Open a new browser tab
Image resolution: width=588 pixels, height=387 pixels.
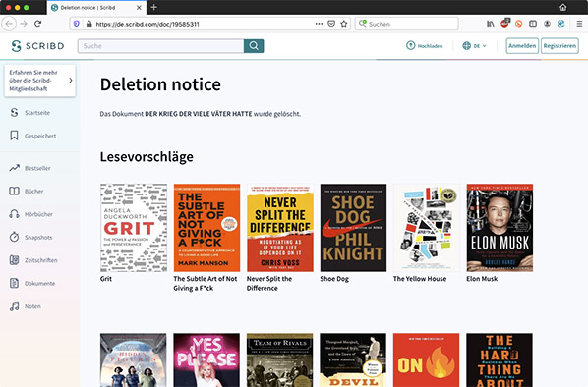(153, 7)
